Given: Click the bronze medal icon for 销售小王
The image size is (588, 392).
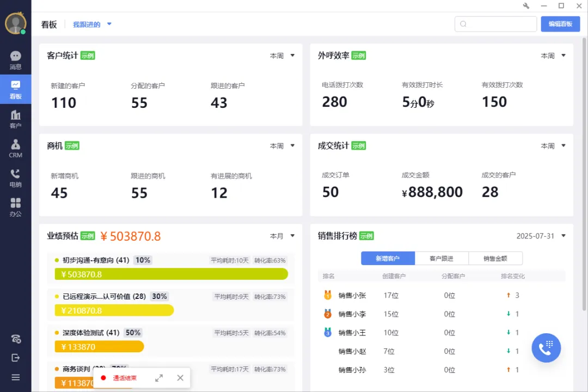Looking at the screenshot, I should click(x=328, y=332).
